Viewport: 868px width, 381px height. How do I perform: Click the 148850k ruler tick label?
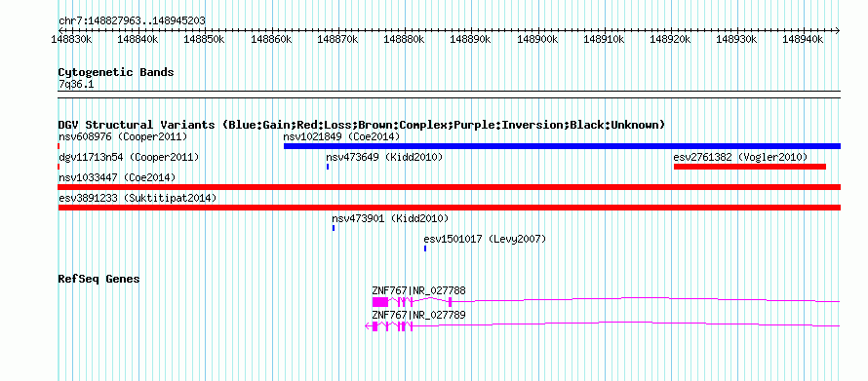204,39
